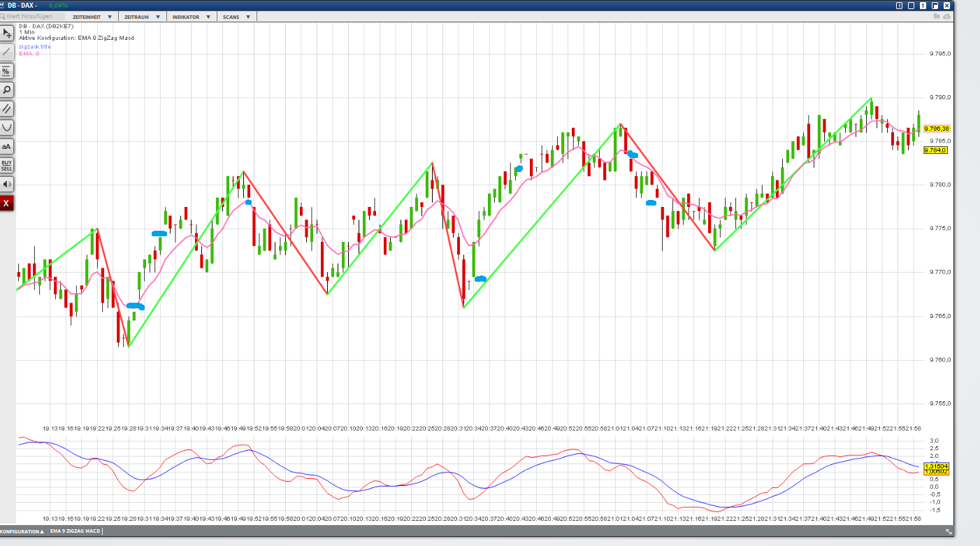Image resolution: width=980 pixels, height=546 pixels.
Task: Select the parallel channel drawing tool
Action: click(6, 108)
